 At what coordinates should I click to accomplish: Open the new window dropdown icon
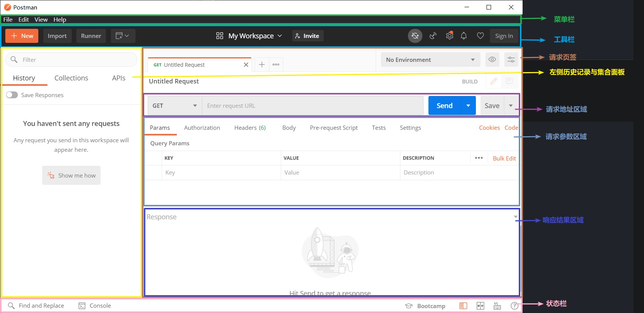[x=122, y=36]
